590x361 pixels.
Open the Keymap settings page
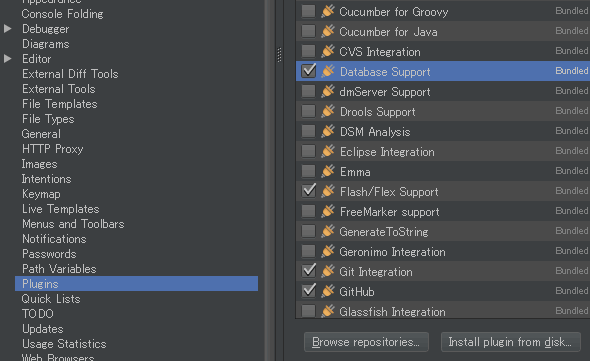click(x=41, y=194)
